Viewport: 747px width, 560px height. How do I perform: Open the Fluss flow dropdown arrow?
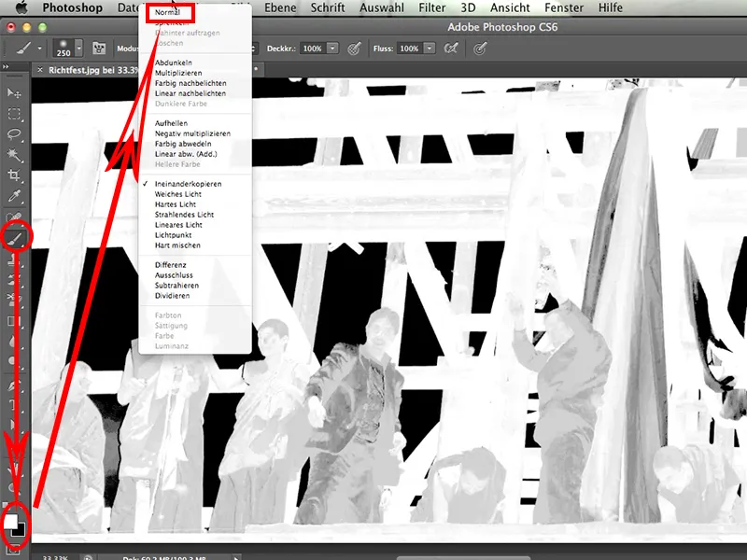pyautogui.click(x=430, y=49)
